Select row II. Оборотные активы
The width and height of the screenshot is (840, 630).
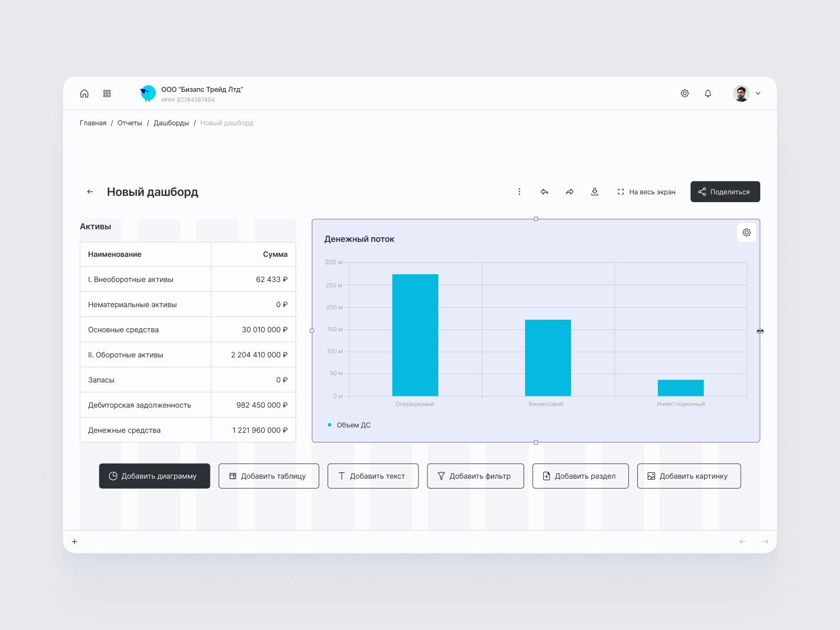(188, 355)
